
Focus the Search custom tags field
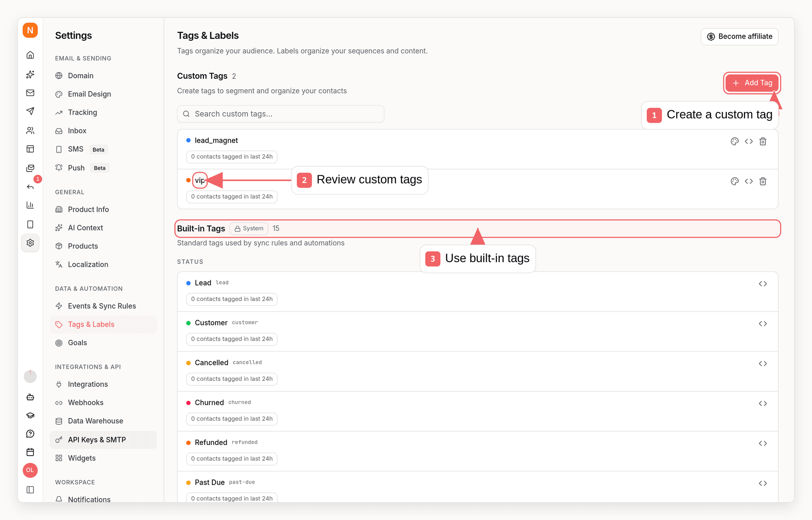281,114
